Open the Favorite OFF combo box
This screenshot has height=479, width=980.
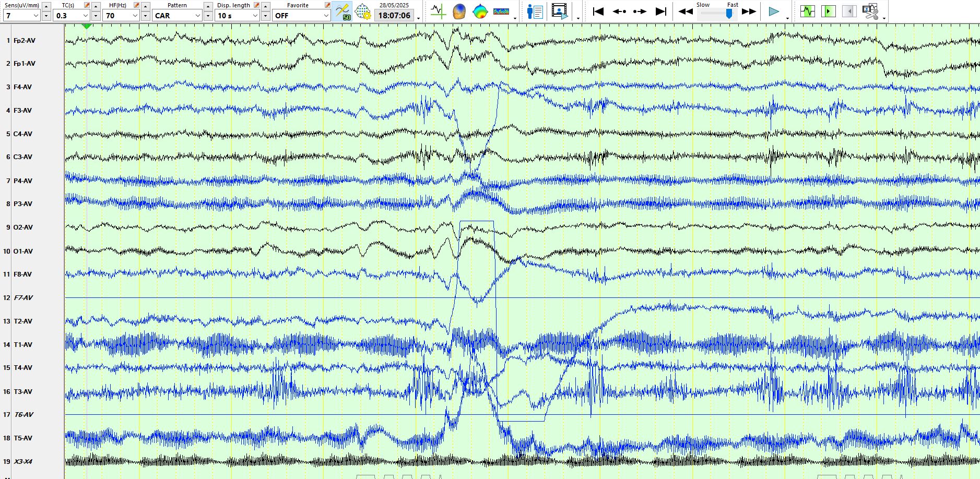326,16
